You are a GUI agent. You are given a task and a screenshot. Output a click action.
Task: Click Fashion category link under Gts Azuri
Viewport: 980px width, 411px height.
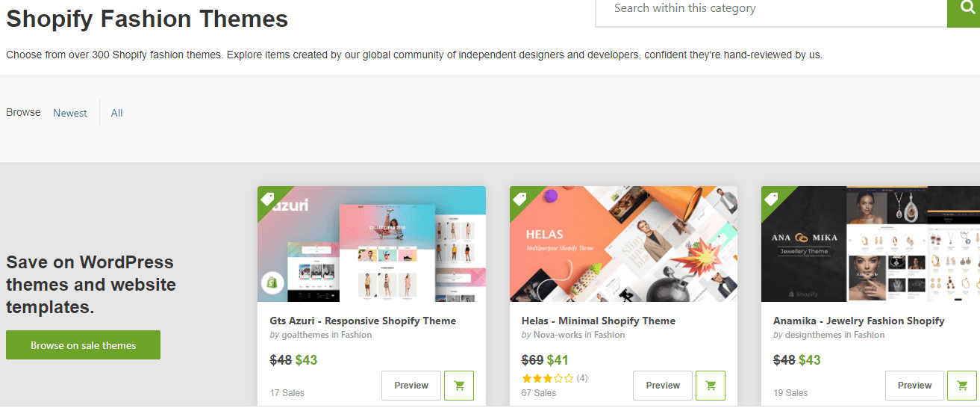tap(356, 335)
